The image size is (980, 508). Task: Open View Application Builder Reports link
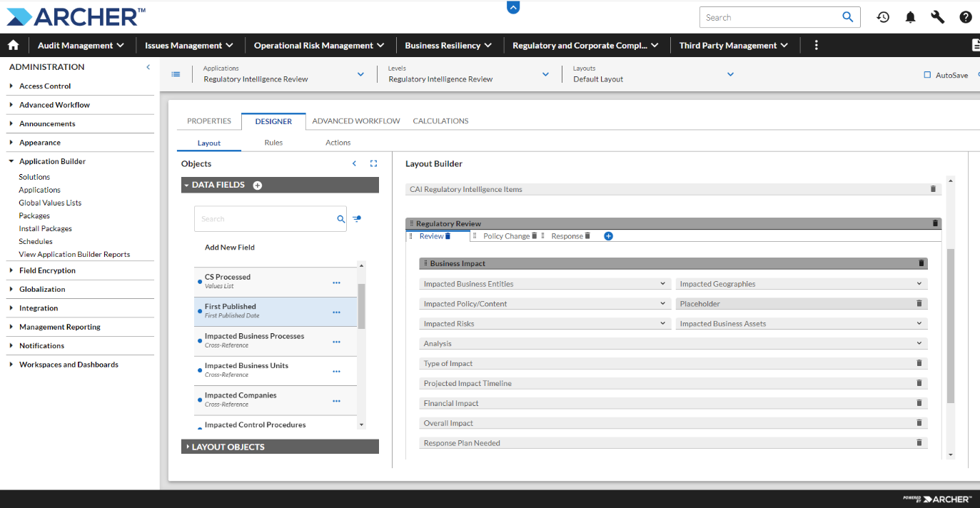click(74, 254)
